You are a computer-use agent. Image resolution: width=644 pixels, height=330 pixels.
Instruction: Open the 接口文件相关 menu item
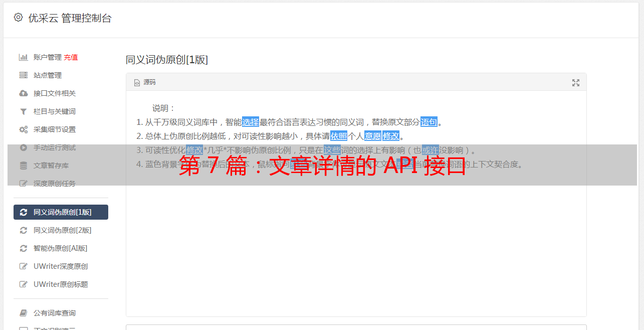coord(55,93)
